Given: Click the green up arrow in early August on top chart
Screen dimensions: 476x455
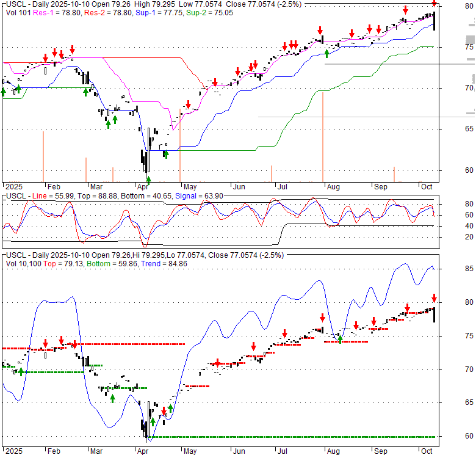Looking at the screenshot, I should click(x=327, y=54).
